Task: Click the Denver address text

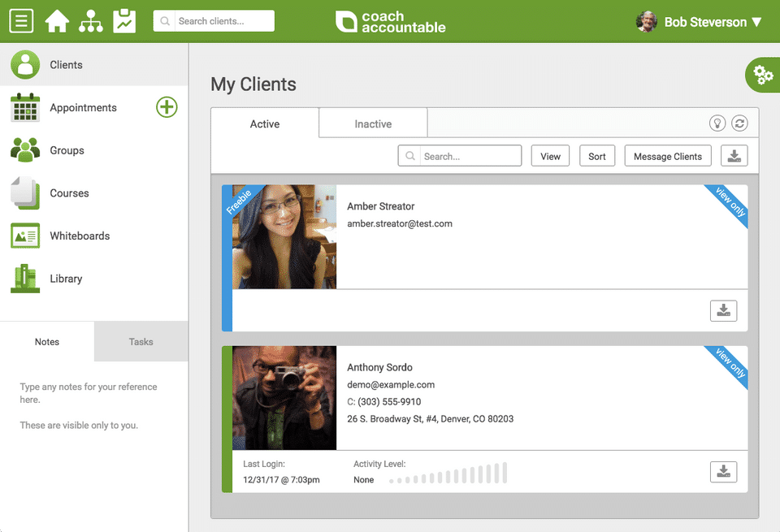Action: 430,419
